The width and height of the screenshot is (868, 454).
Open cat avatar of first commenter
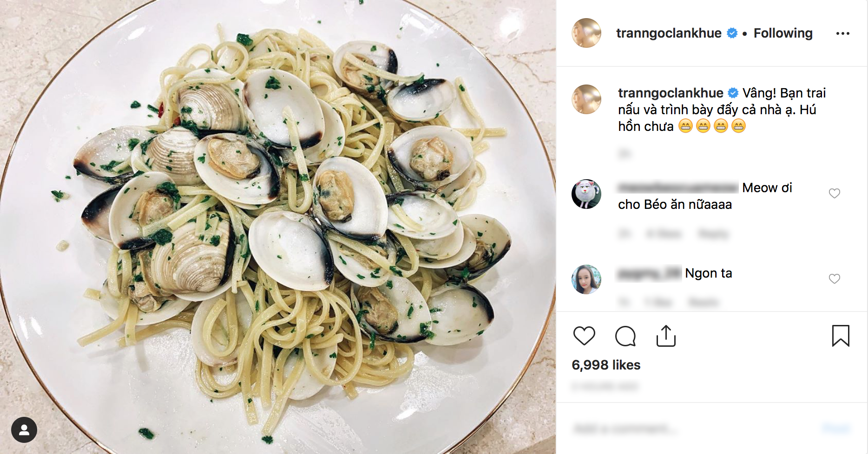tap(586, 194)
